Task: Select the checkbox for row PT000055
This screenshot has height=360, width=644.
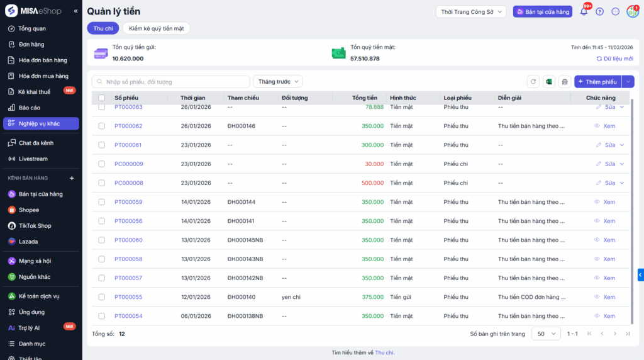Action: (x=102, y=297)
